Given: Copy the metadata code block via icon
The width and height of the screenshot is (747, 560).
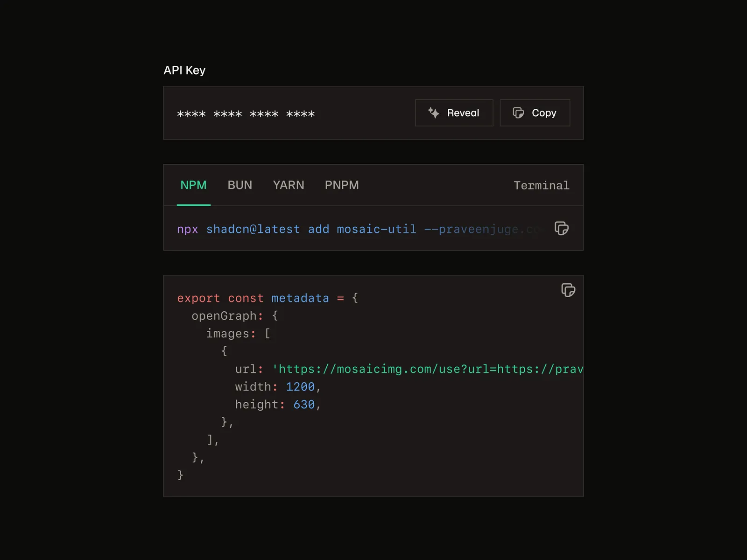Looking at the screenshot, I should click(568, 290).
